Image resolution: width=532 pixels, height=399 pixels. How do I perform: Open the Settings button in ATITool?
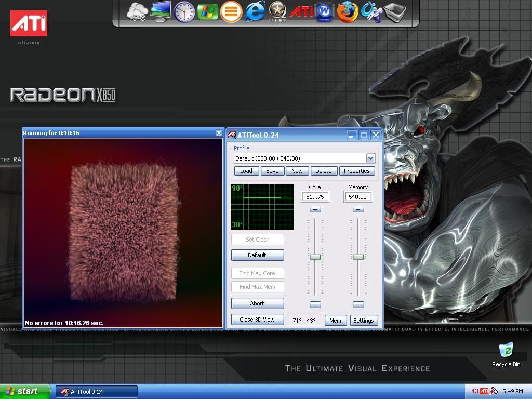363,321
